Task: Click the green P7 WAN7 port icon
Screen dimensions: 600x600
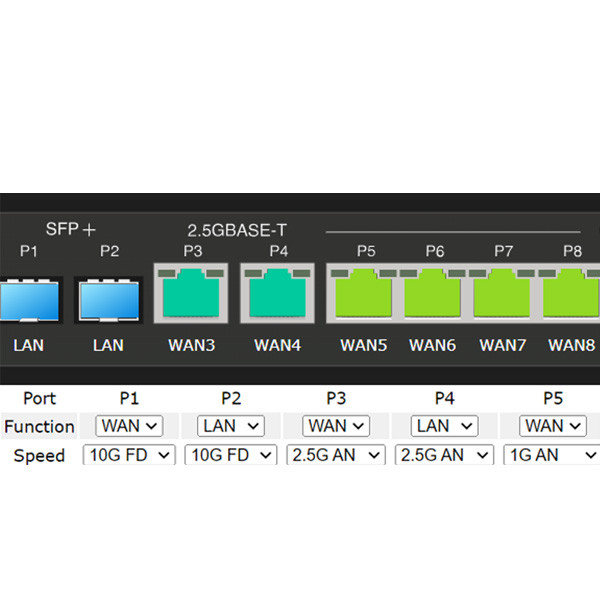Action: [x=502, y=293]
